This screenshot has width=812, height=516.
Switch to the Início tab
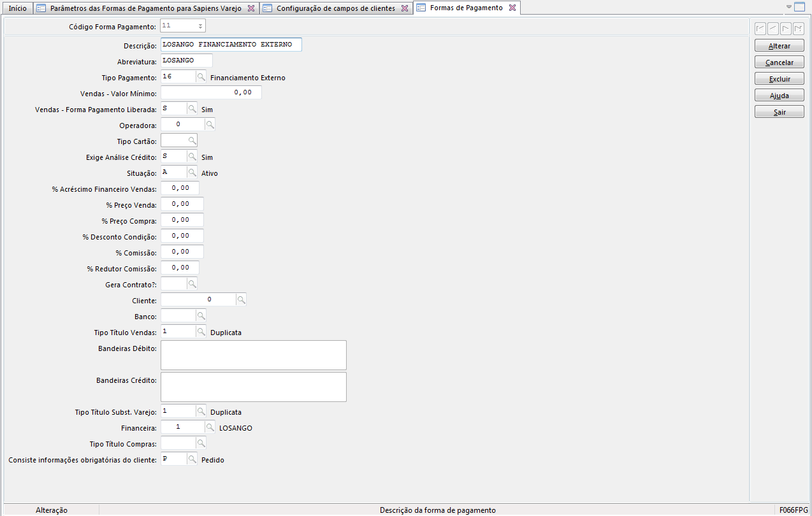pos(18,8)
